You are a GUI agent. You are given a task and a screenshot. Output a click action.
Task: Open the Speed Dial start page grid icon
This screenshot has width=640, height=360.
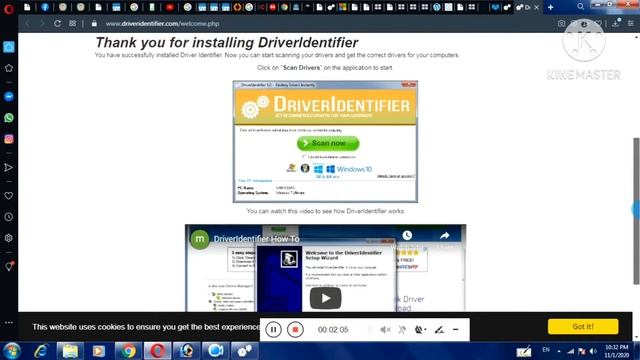tap(72, 24)
